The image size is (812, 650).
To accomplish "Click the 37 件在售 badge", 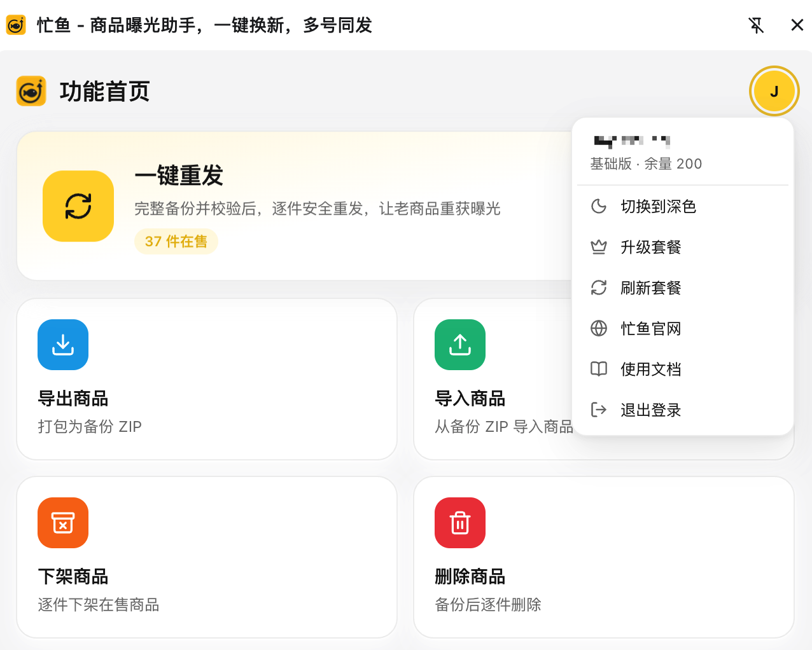I will click(x=176, y=242).
